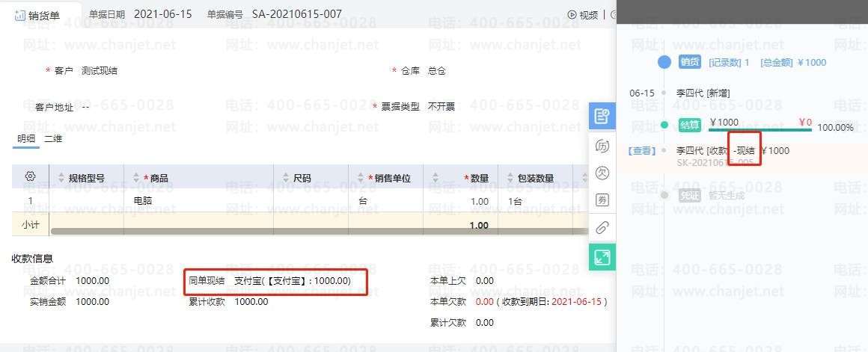The image size is (868, 352).
Task: Click the 客户 field 测试现结
Action: (x=99, y=71)
